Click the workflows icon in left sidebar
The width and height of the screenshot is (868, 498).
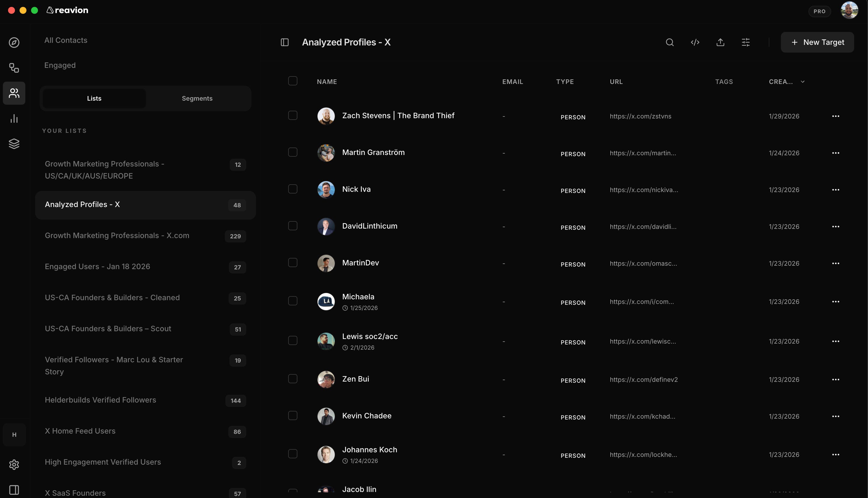(14, 68)
